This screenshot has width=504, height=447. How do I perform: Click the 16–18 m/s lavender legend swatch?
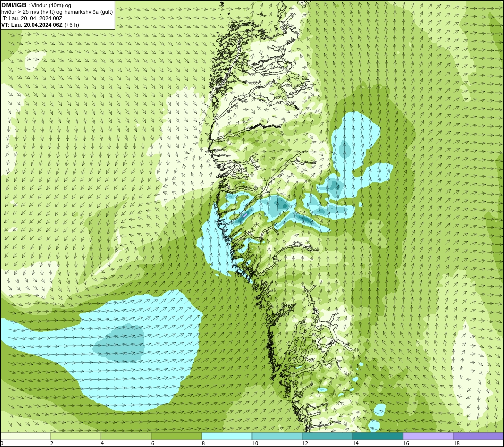click(x=428, y=436)
